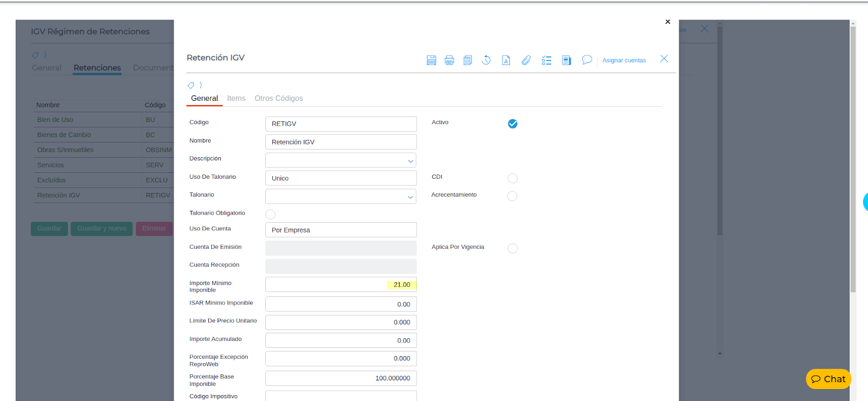Viewport: 868px width, 401px height.
Task: Click the paperclip attachments icon
Action: tap(526, 60)
